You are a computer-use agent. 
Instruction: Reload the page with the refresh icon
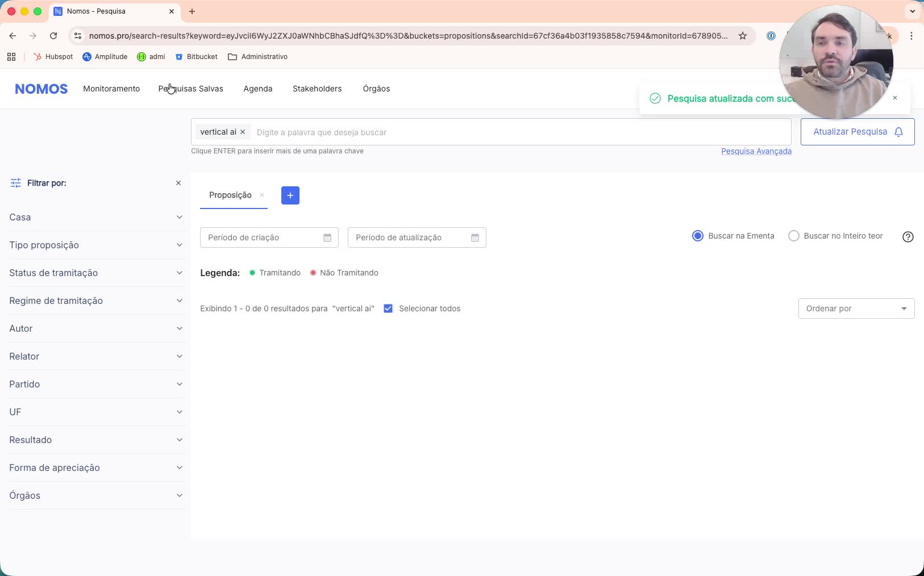click(x=53, y=36)
